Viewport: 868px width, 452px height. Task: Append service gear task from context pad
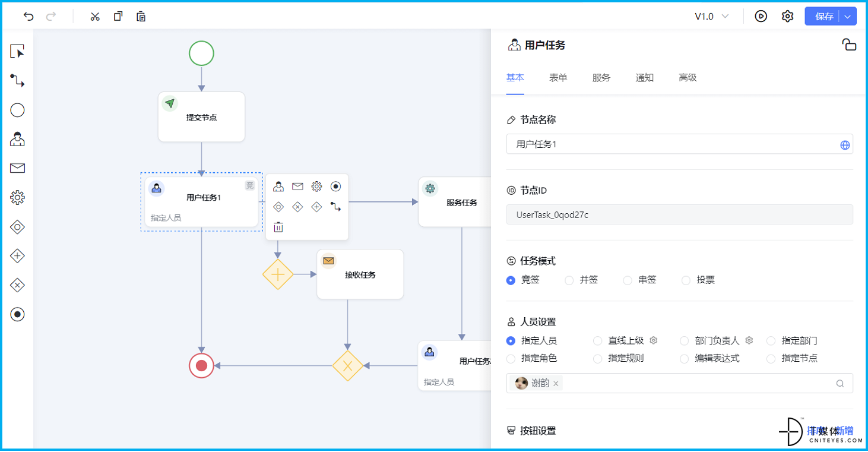[x=316, y=187]
